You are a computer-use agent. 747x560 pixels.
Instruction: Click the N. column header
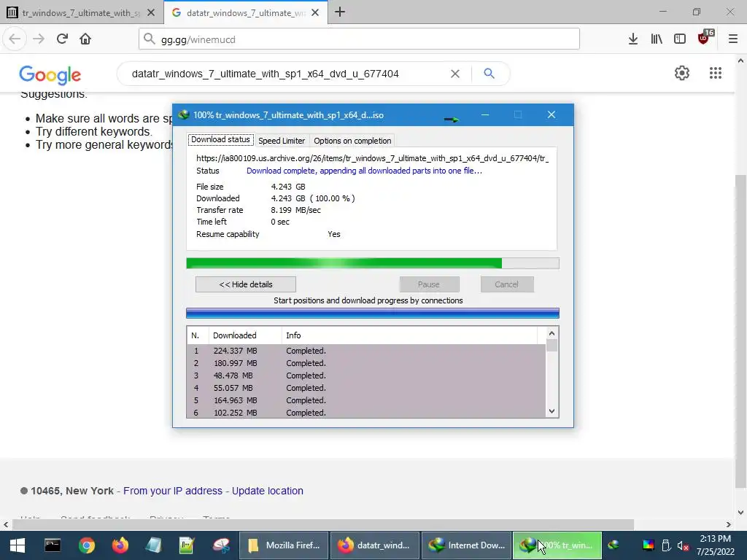(x=197, y=335)
